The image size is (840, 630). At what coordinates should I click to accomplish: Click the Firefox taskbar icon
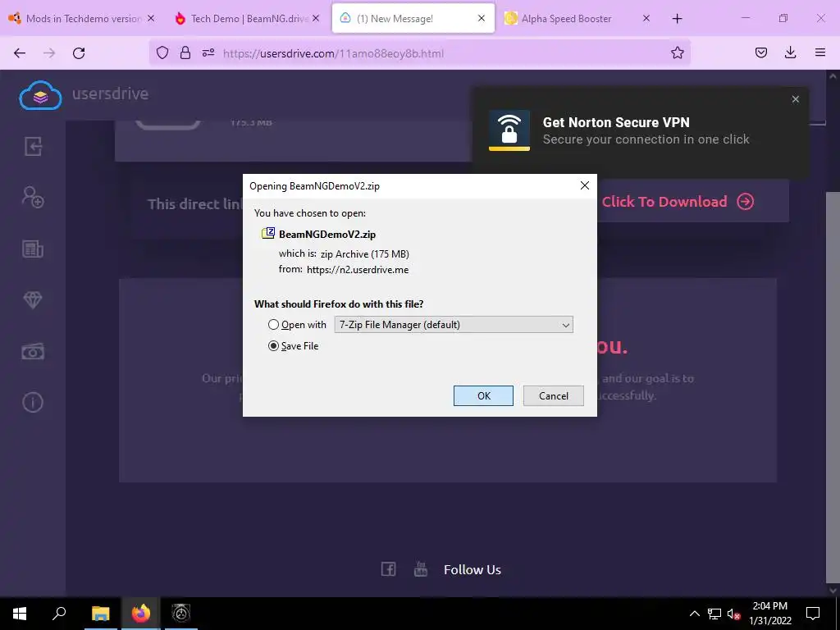pos(141,613)
